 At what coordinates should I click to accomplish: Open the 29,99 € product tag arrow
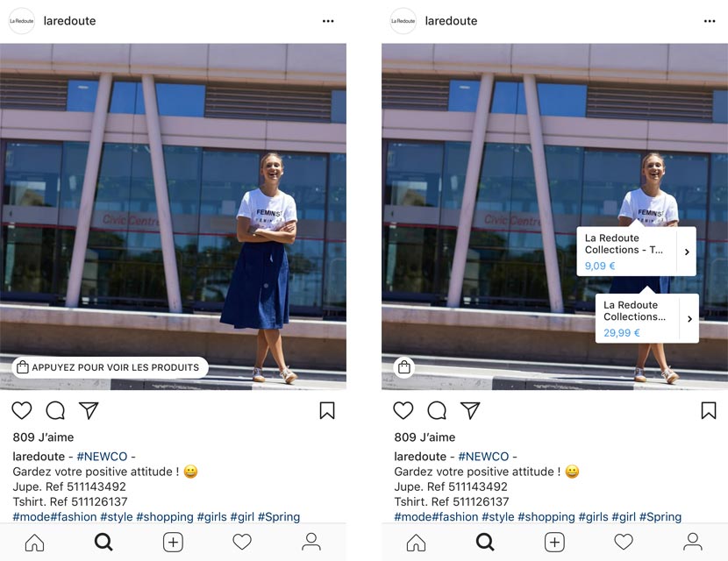point(690,319)
